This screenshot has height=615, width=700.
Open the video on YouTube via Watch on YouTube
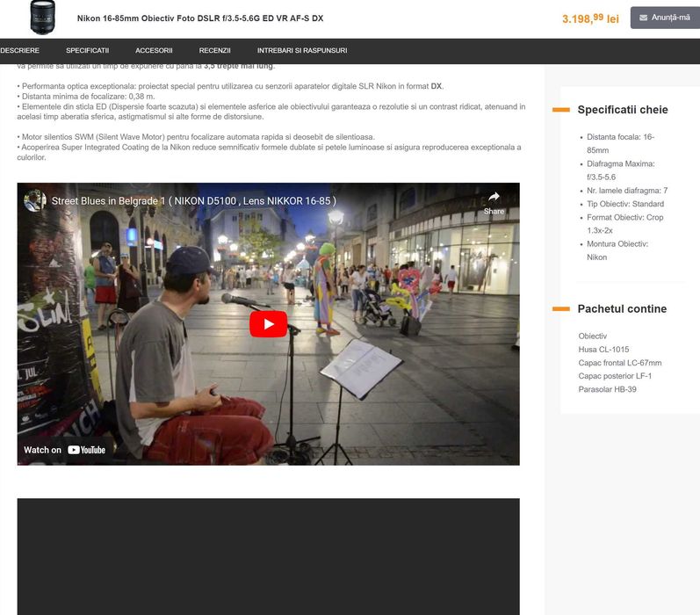point(65,450)
